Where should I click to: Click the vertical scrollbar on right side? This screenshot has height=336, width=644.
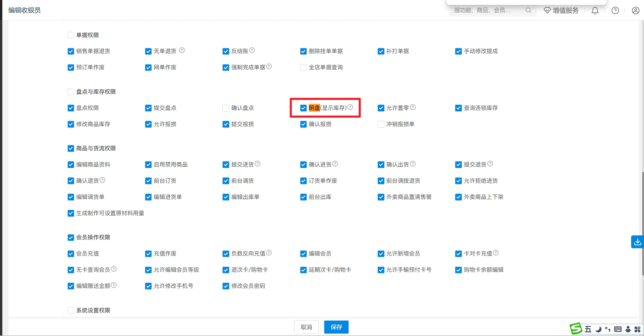click(642, 223)
